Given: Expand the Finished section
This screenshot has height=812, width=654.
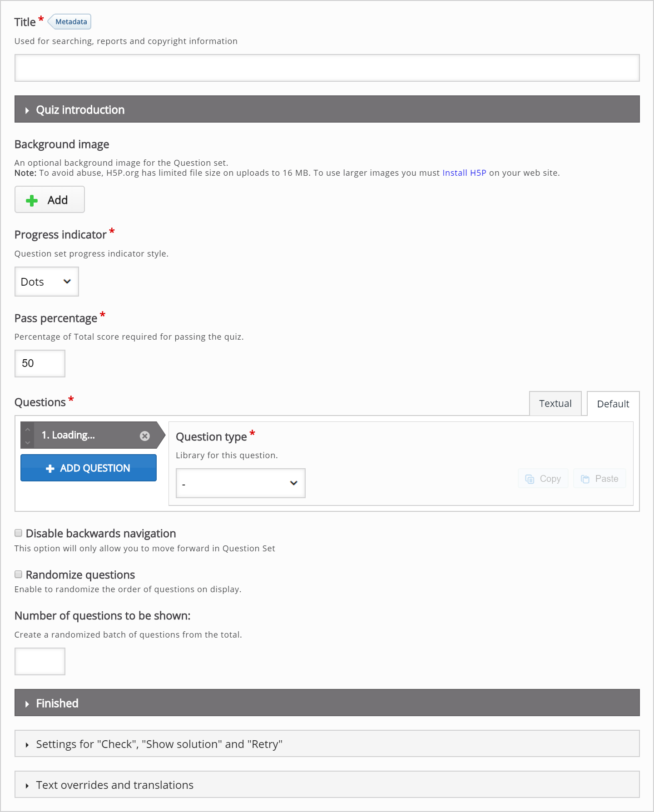Looking at the screenshot, I should click(x=327, y=703).
